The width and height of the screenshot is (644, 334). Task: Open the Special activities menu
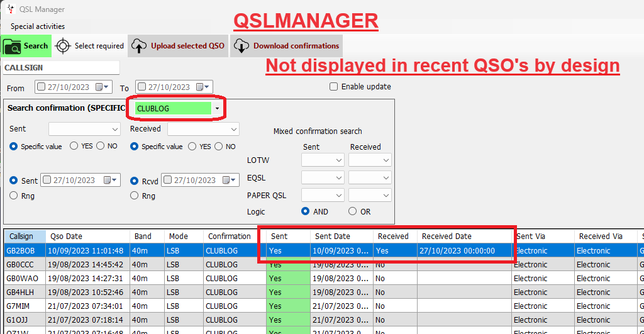(38, 26)
